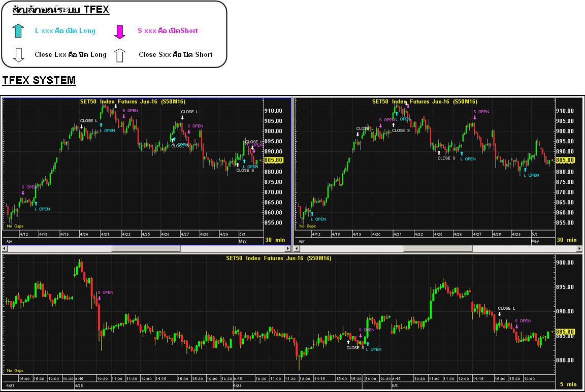The height and width of the screenshot is (392, 585).
Task: Click the SET50 Index Futures title of the top-left chart
Action: [133, 102]
